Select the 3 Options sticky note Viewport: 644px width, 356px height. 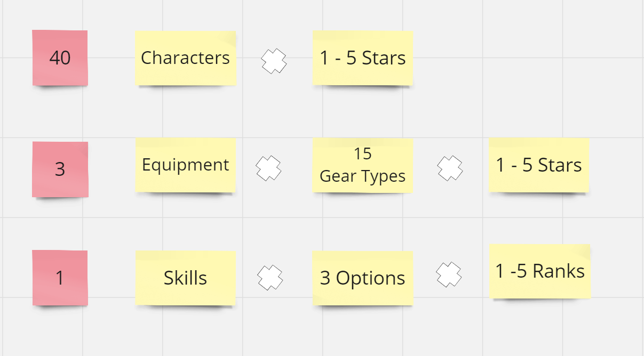click(x=363, y=278)
